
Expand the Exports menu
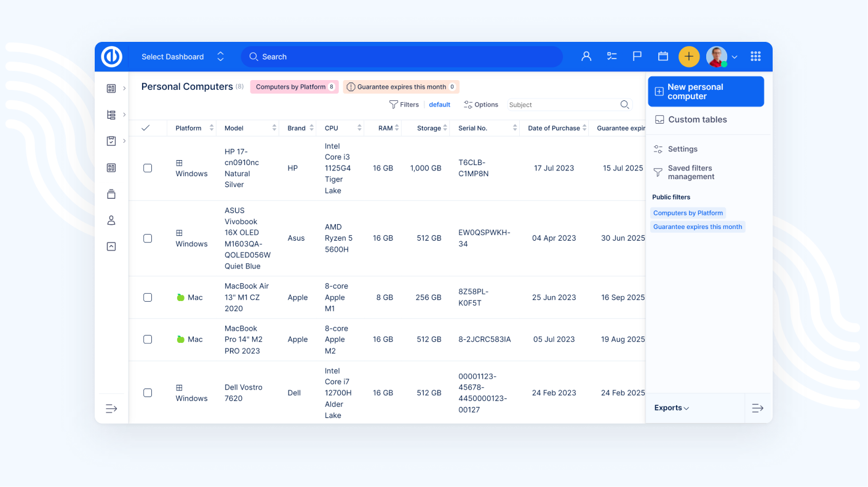point(671,408)
